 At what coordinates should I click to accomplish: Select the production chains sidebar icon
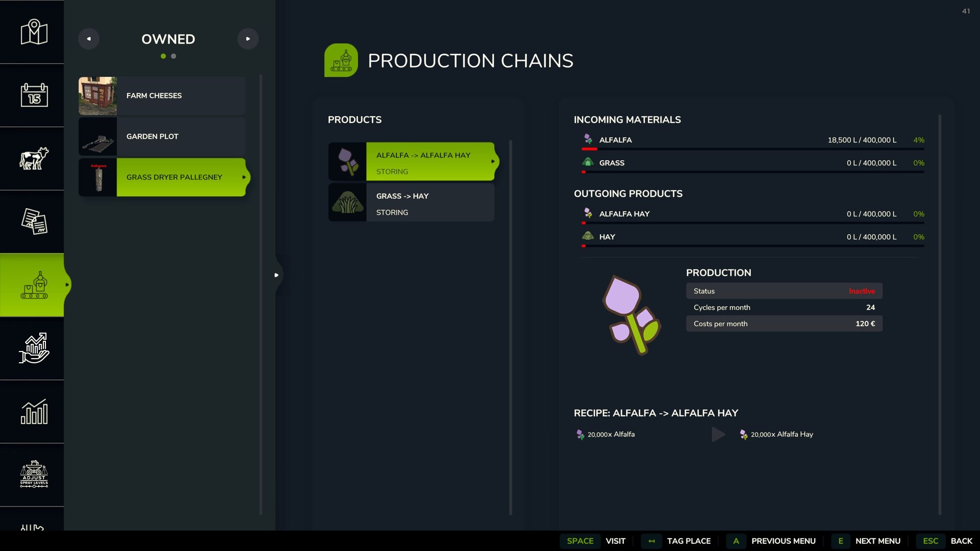coord(34,285)
